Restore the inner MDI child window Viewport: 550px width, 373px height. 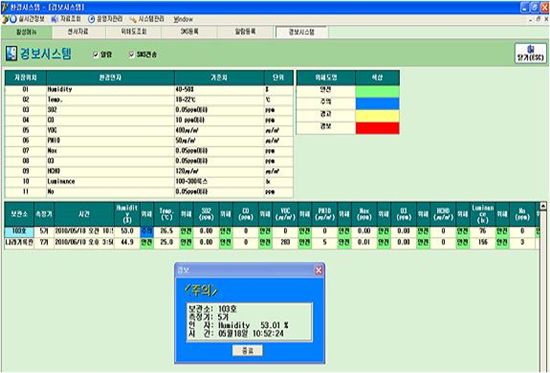click(538, 19)
